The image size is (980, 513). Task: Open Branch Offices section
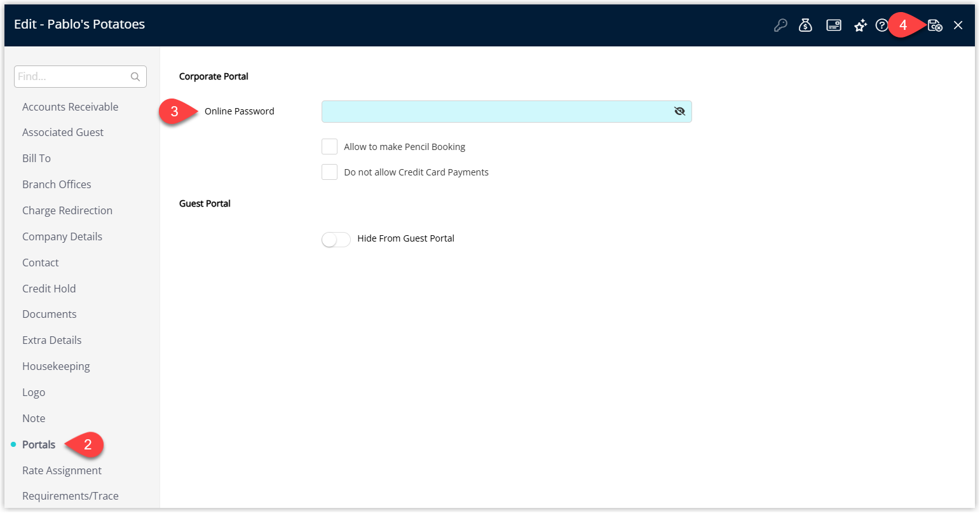coord(57,184)
